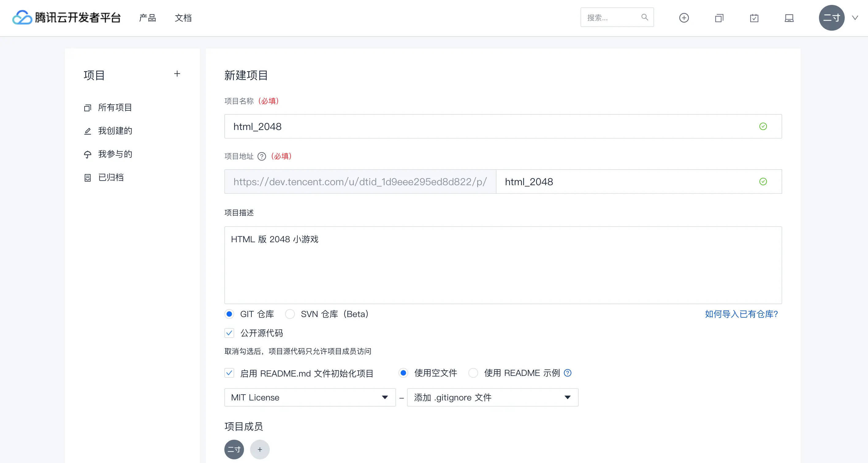Click the help icon next to 项目地址
The height and width of the screenshot is (463, 868).
coord(261,156)
